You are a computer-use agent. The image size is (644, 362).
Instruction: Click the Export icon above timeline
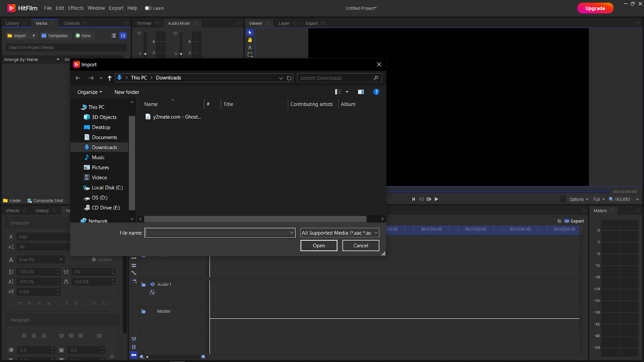tap(574, 221)
